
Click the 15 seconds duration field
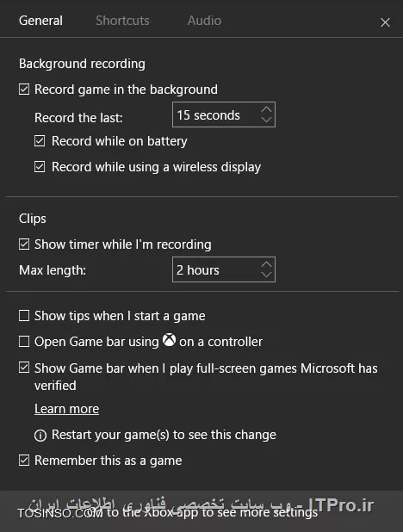pos(224,114)
